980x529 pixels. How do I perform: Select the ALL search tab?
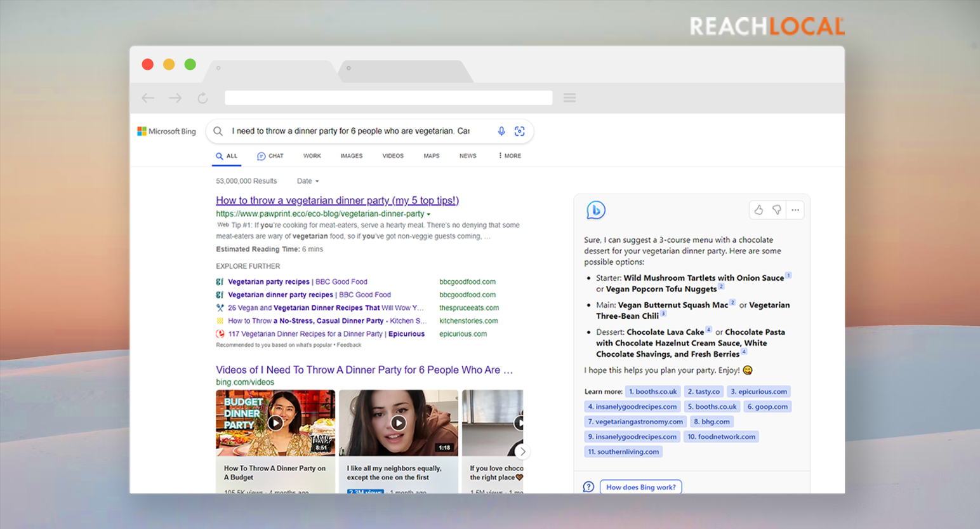click(x=227, y=156)
